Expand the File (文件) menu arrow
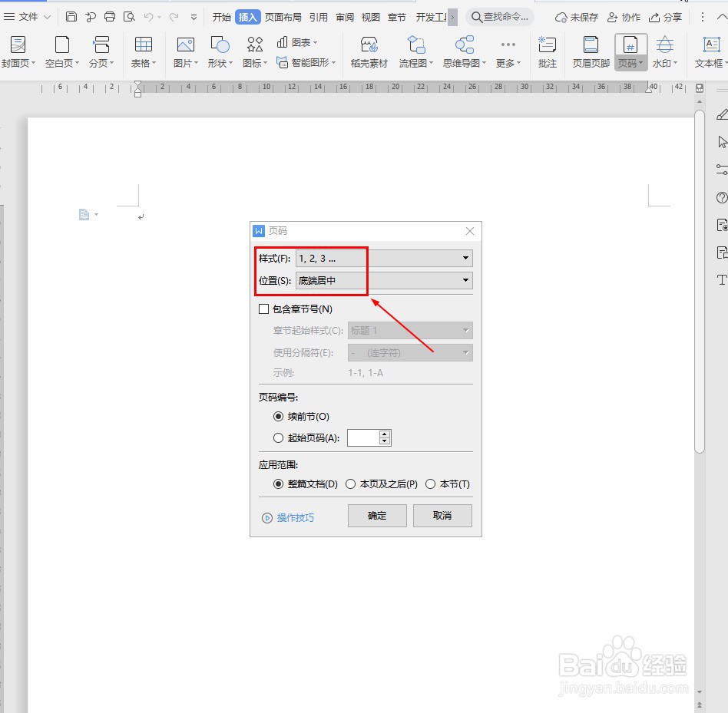728x713 pixels. coord(47,17)
